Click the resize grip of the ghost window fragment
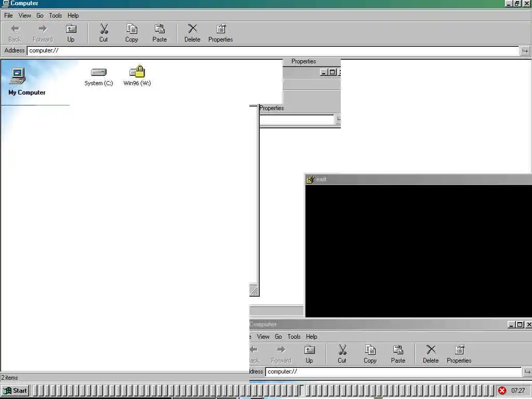Image resolution: width=532 pixels, height=399 pixels. 254,290
